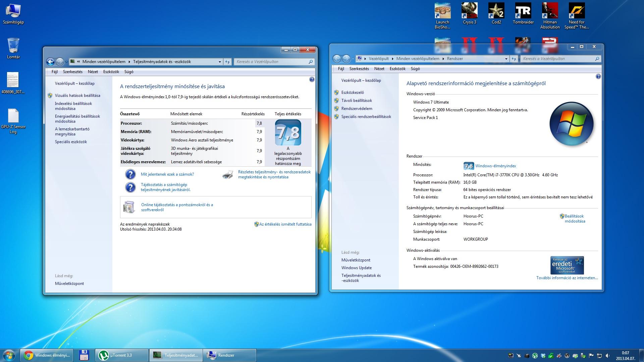
Task: Open Számítógép desktop icon
Action: pos(13,14)
